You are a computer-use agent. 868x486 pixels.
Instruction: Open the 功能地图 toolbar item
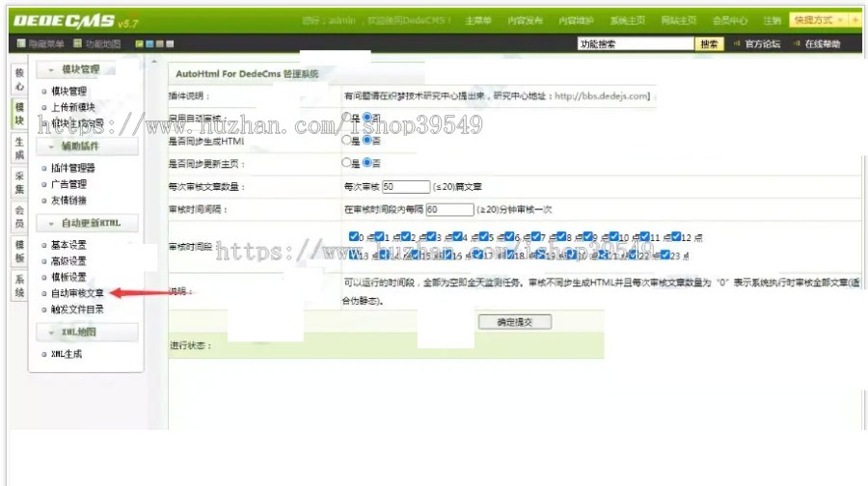96,43
